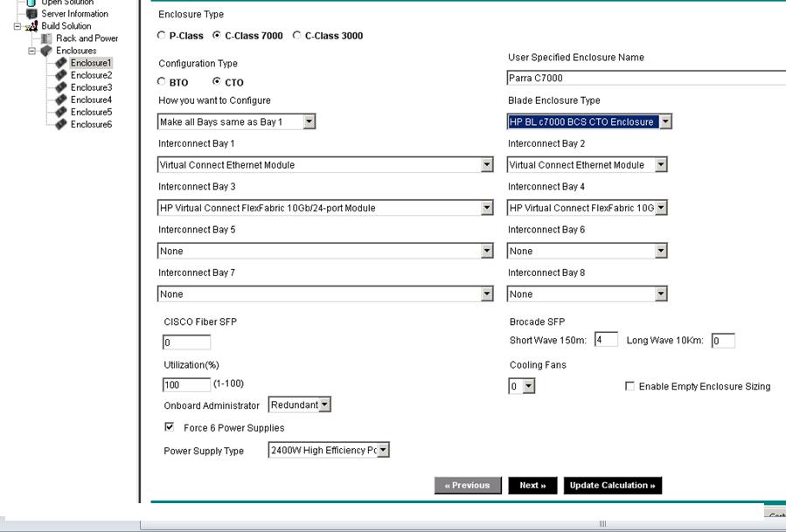Select Enclosure4 in the tree

point(91,100)
